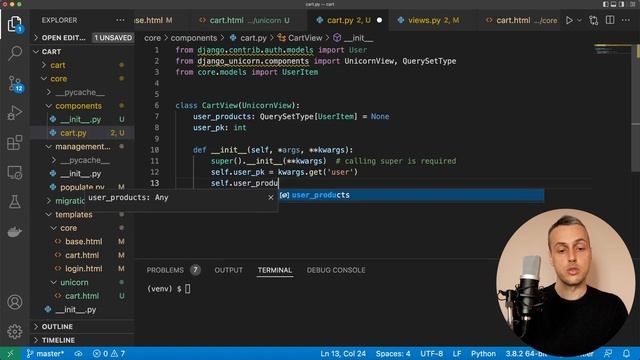Screen dimensions: 640x360
Task: Click the terminal prompt input
Action: coord(188,289)
